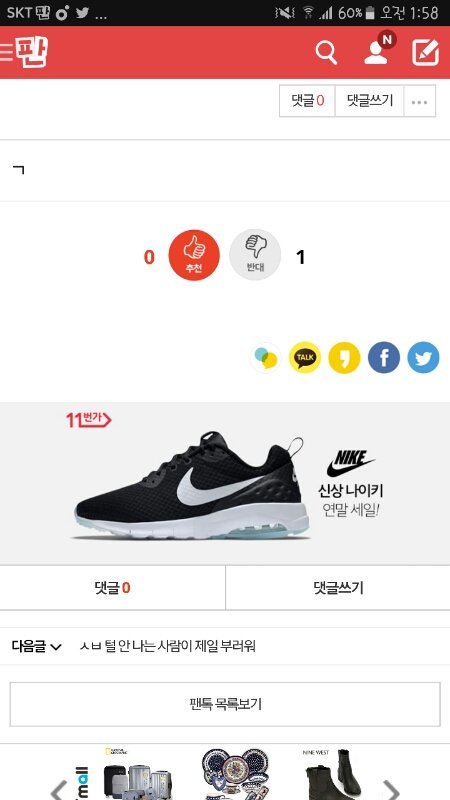This screenshot has height=800, width=450.
Task: Expand the 다음글 chevron
Action: tap(56, 647)
